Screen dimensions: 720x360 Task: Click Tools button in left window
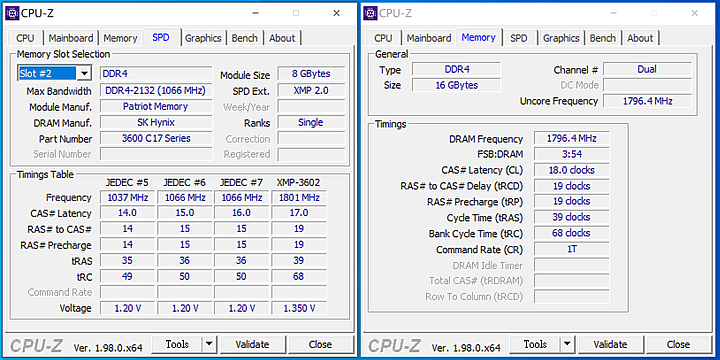[177, 344]
